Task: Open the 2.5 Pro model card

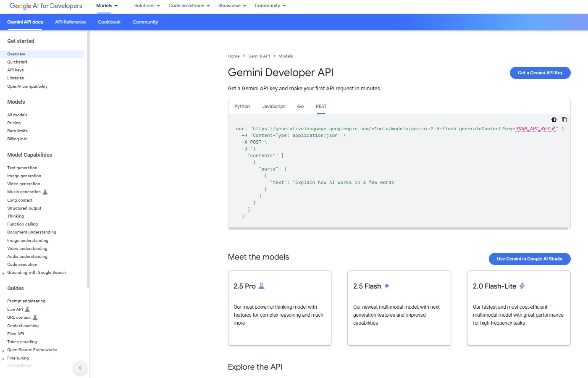Action: [x=280, y=308]
